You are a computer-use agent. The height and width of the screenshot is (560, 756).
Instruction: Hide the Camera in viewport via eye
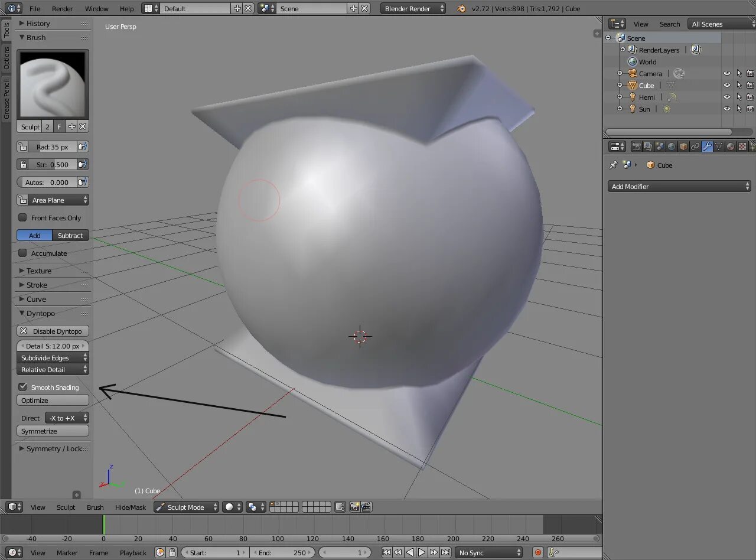point(727,73)
